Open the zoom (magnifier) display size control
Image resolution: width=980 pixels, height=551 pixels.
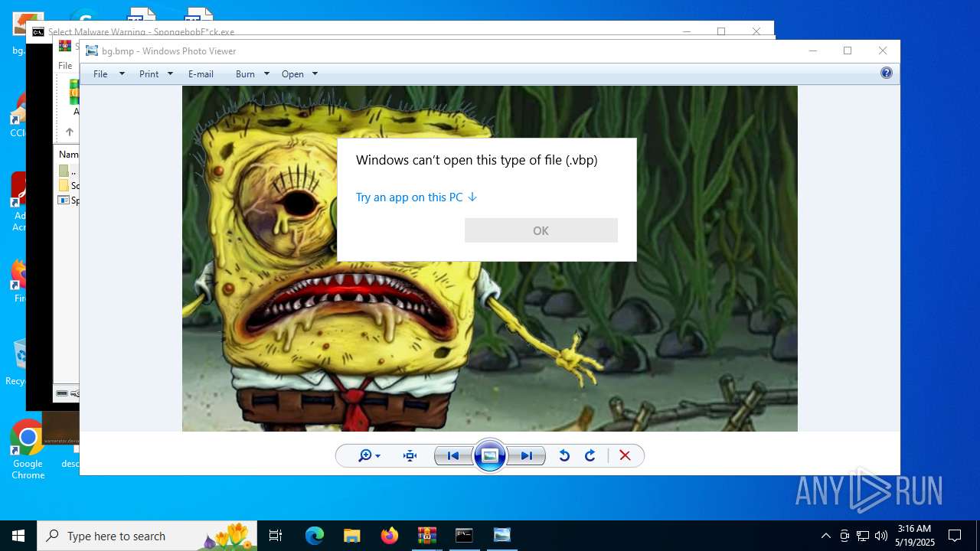369,456
